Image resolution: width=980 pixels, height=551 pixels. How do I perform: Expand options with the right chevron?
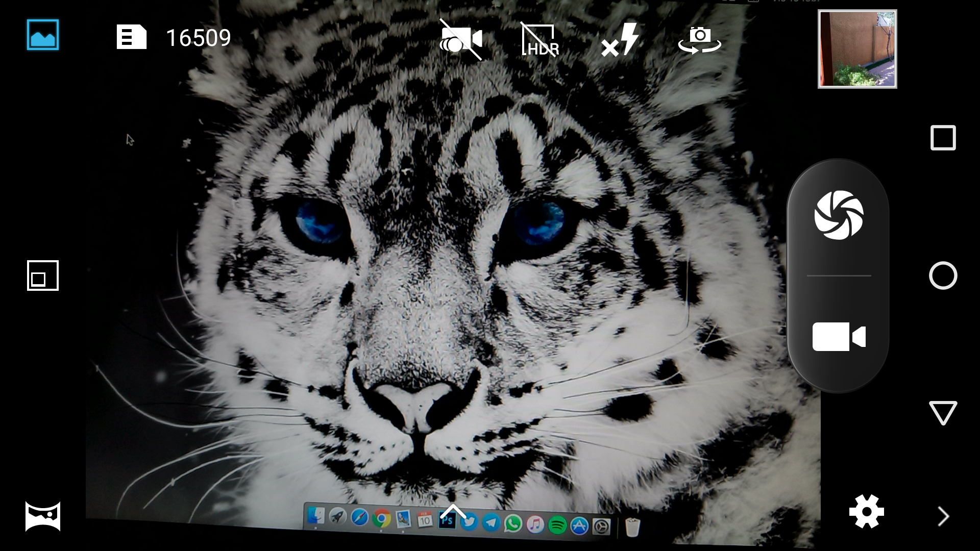[943, 516]
